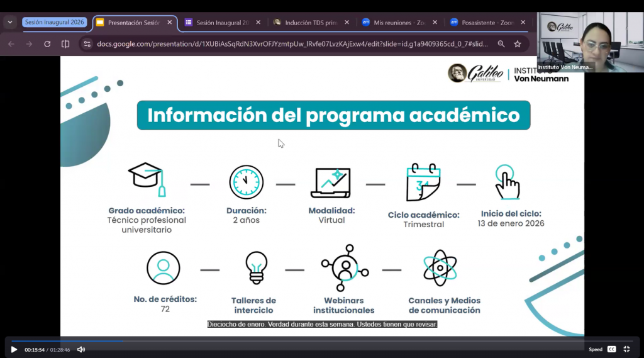Close the Presentación Sesión tab
This screenshot has height=358, width=644.
coord(169,23)
